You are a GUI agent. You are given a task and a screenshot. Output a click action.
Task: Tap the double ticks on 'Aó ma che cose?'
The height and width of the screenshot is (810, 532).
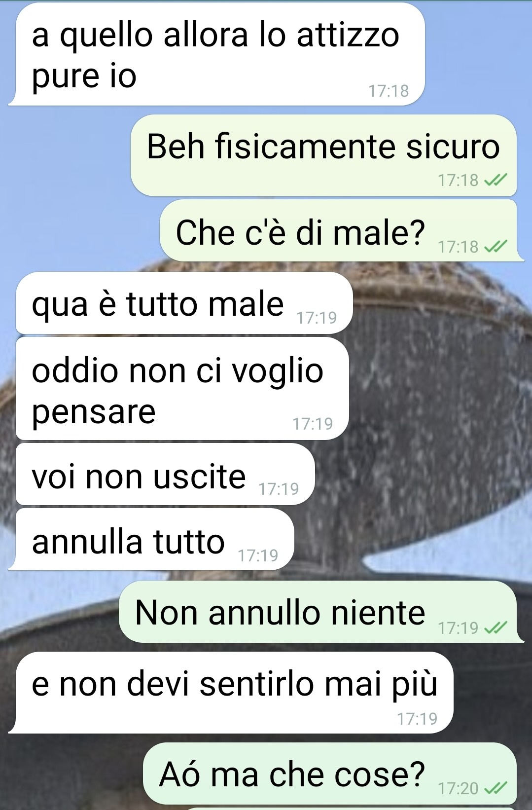[496, 788]
